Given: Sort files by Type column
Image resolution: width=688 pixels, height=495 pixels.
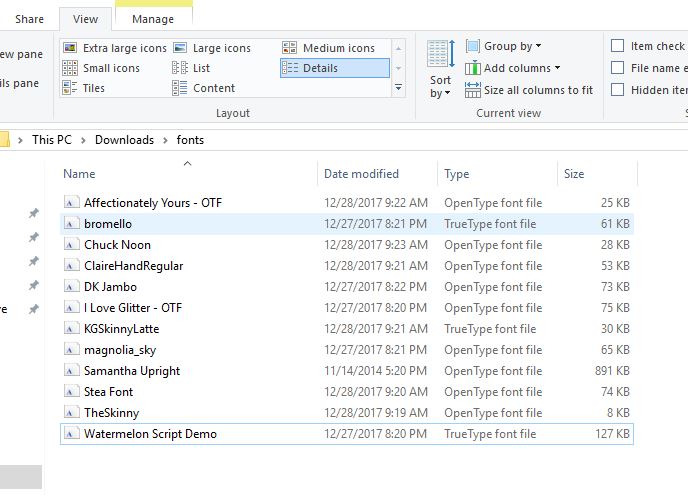Looking at the screenshot, I should point(498,174).
